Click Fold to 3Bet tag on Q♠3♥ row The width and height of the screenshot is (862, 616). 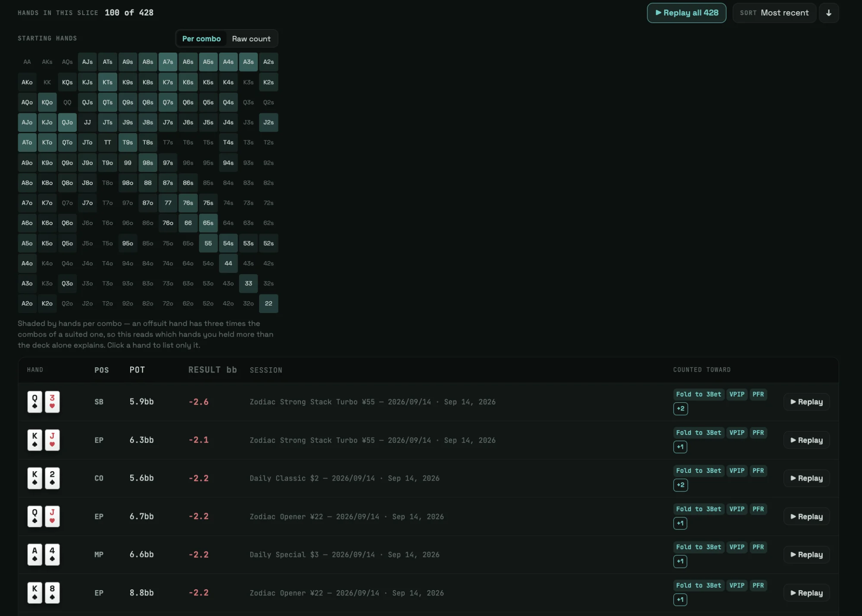[x=699, y=394]
